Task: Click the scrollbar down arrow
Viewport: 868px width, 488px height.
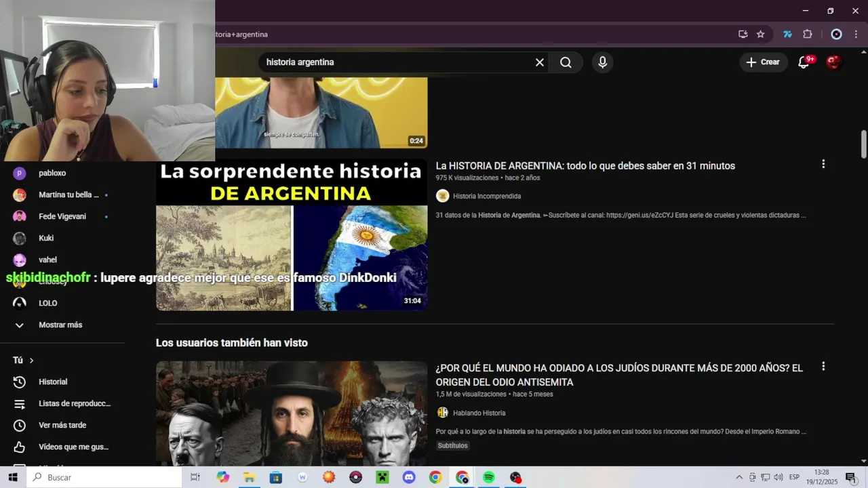Action: pos(864,462)
